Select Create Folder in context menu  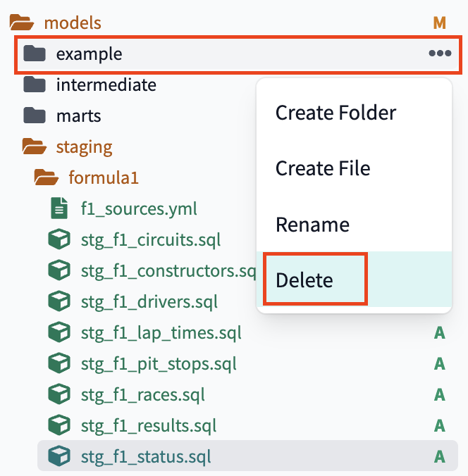[x=335, y=113]
